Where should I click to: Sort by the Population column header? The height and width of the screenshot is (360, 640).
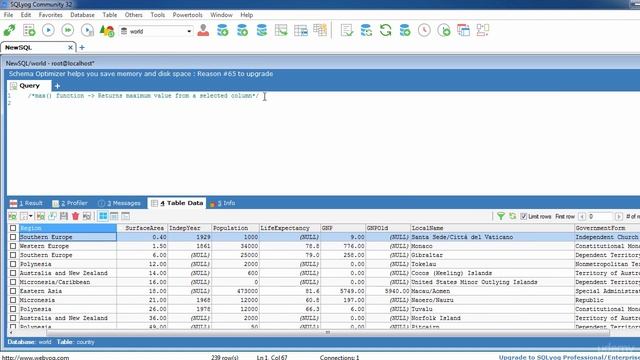(235, 228)
